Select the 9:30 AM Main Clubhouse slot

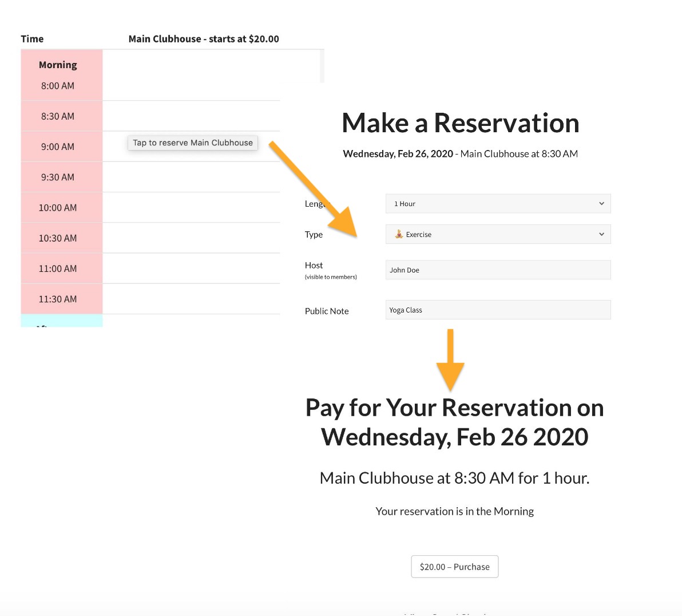click(x=191, y=177)
